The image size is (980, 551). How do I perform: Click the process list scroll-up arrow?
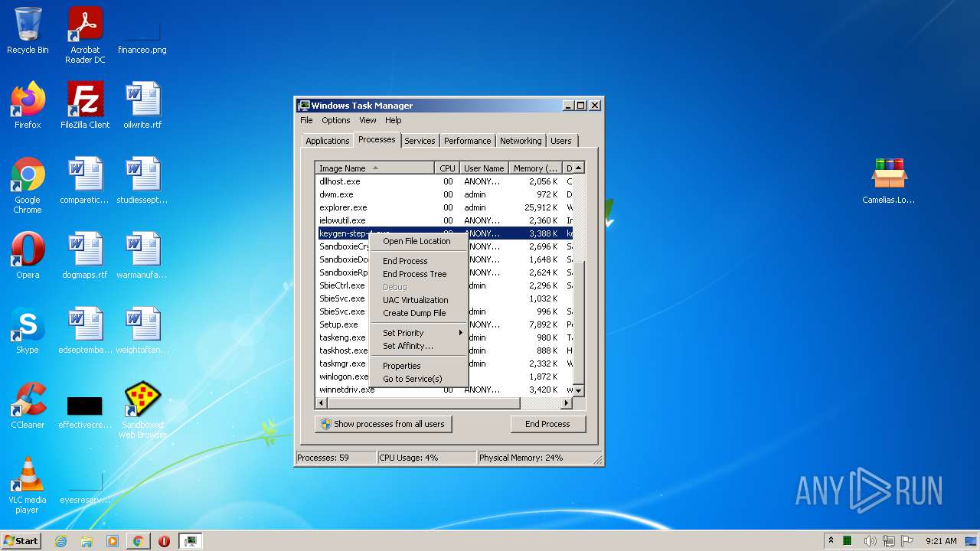[579, 168]
